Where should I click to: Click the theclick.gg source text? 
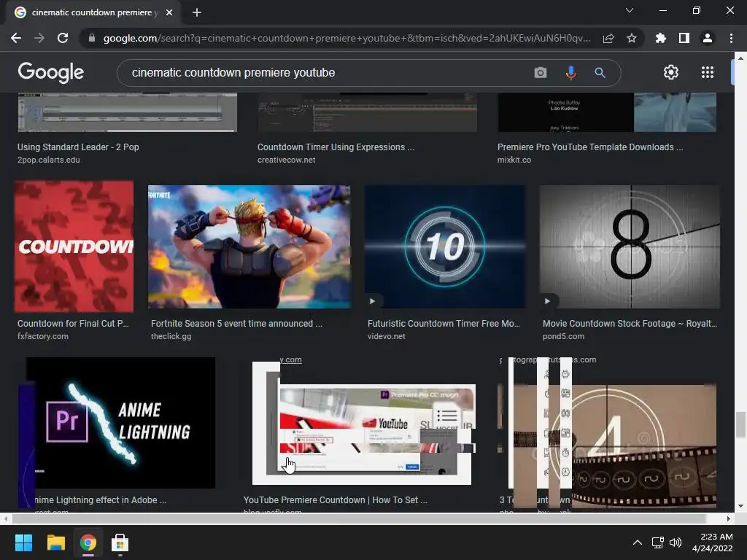pyautogui.click(x=171, y=336)
